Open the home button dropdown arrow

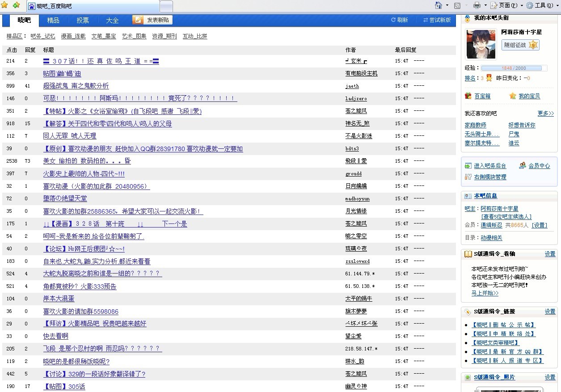pos(447,6)
